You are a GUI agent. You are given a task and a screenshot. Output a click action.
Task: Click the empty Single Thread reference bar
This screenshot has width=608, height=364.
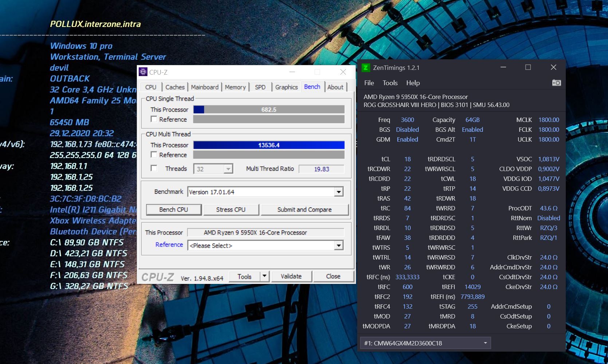(269, 119)
